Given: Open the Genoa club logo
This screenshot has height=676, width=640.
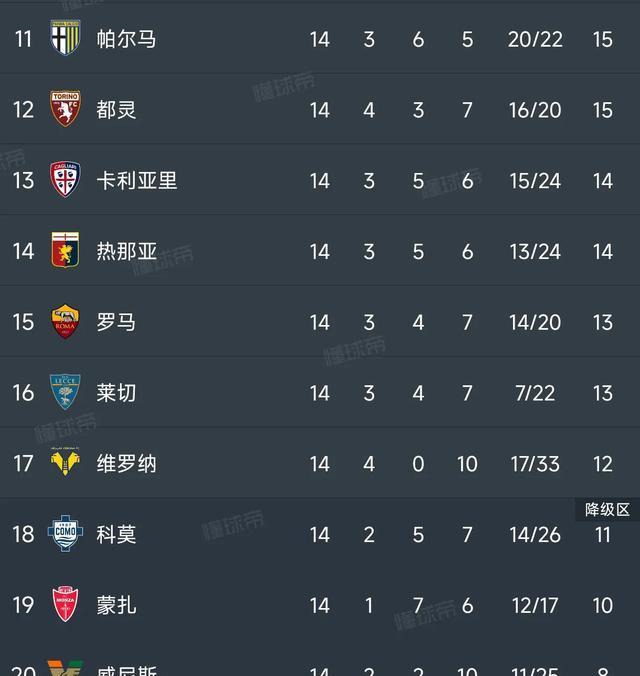Looking at the screenshot, I should click(65, 250).
